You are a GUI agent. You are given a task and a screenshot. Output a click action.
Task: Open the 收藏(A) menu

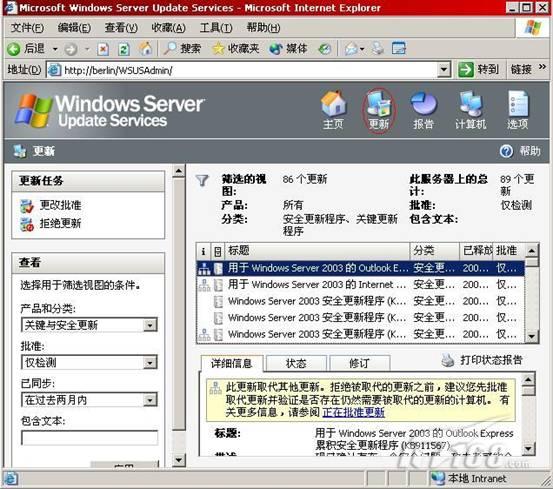click(x=168, y=28)
